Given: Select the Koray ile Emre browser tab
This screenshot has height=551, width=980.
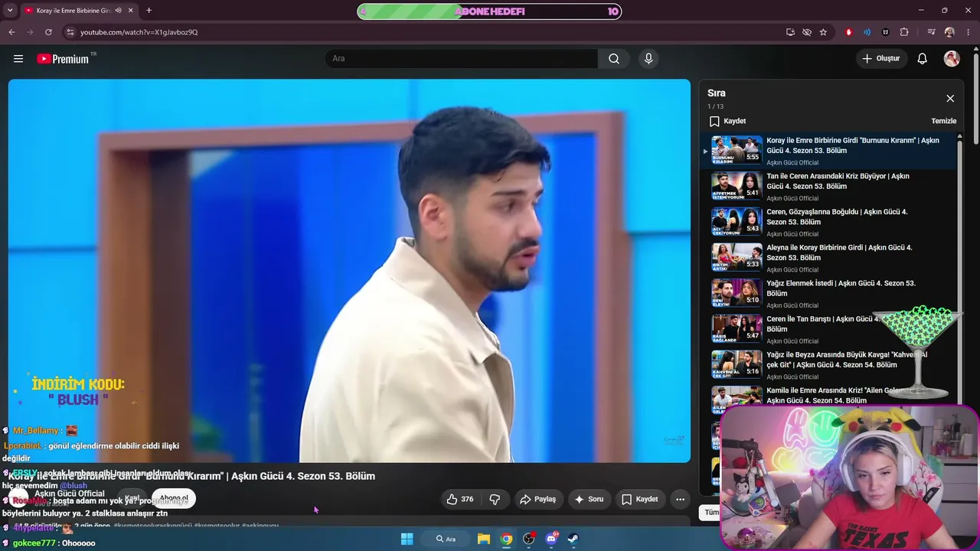Looking at the screenshot, I should click(x=77, y=11).
